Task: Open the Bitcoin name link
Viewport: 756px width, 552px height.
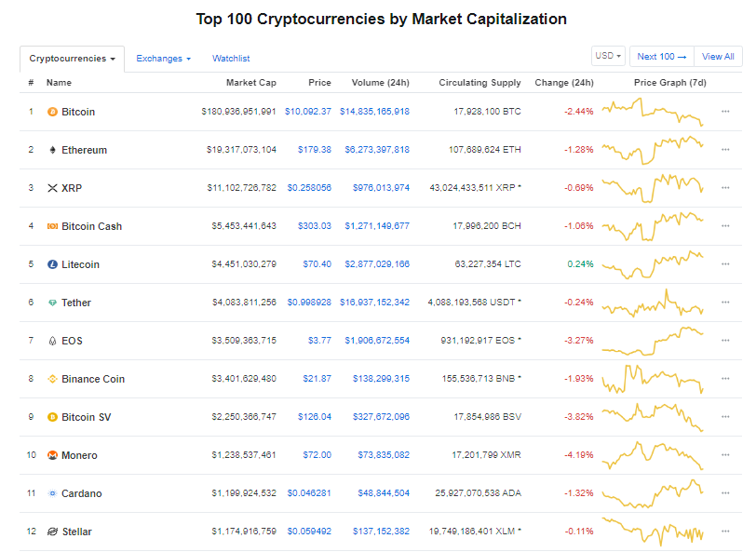Action: (x=78, y=112)
